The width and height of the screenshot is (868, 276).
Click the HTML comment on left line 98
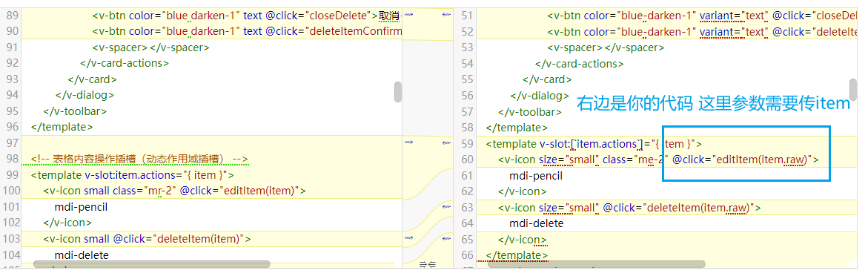tap(139, 159)
